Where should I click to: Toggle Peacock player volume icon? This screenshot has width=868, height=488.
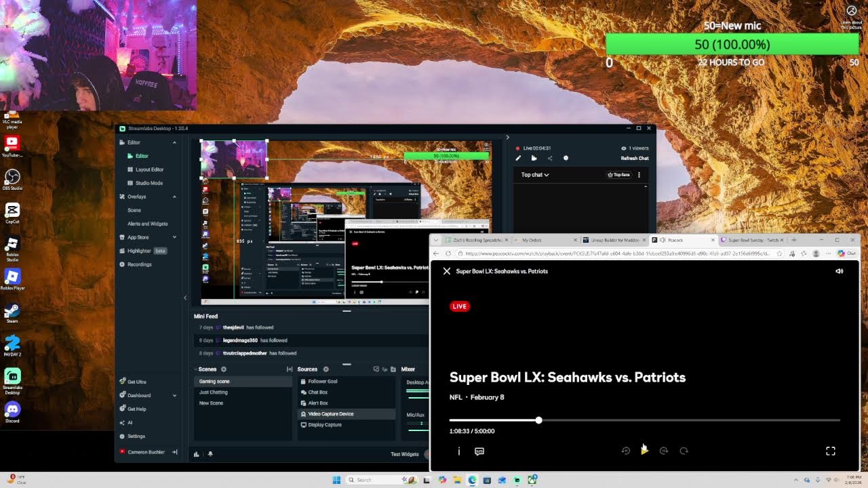coord(840,271)
